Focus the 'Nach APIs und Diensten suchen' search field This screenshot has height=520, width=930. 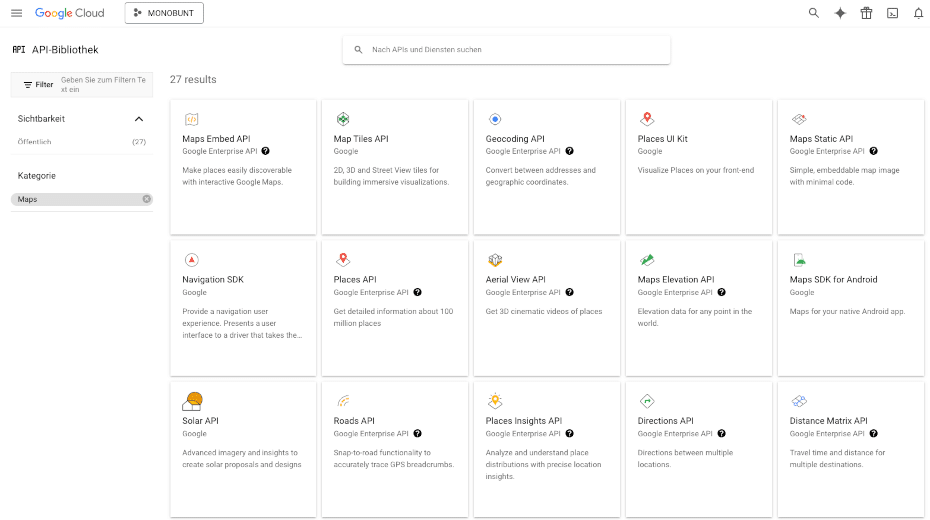pyautogui.click(x=507, y=50)
